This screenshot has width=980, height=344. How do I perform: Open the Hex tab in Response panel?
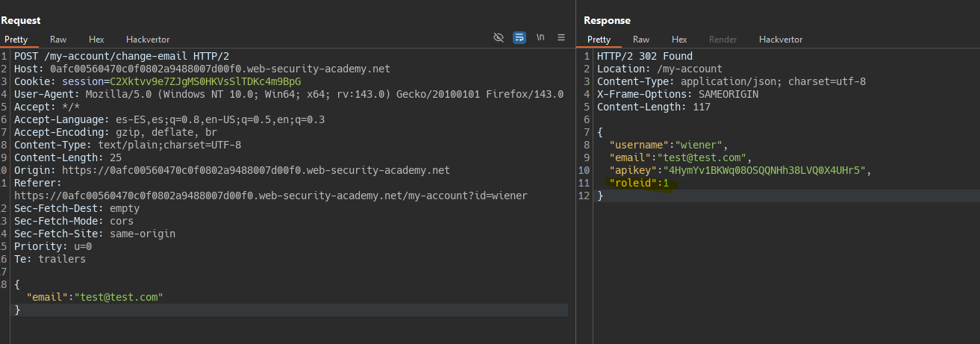pyautogui.click(x=679, y=40)
